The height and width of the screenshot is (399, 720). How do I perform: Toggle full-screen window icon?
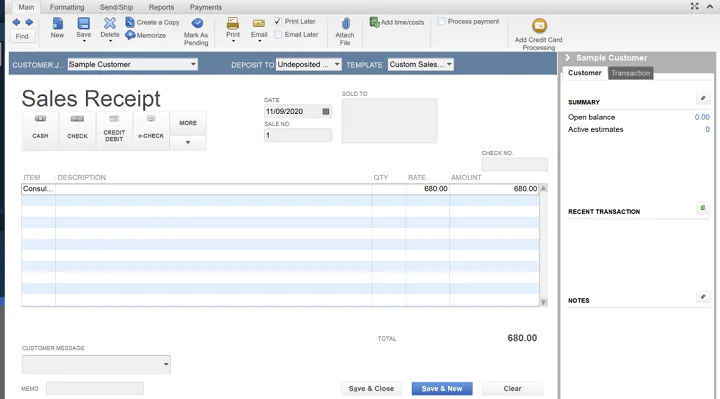click(694, 6)
